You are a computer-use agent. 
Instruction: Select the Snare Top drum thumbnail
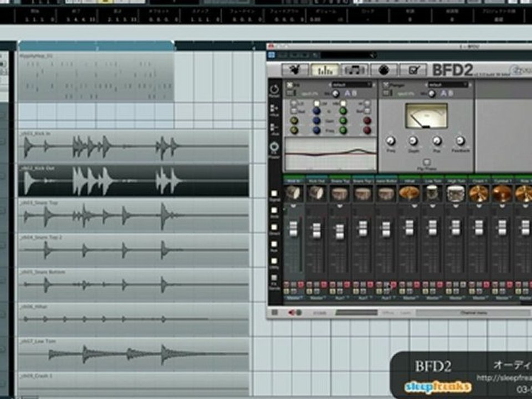pos(340,193)
